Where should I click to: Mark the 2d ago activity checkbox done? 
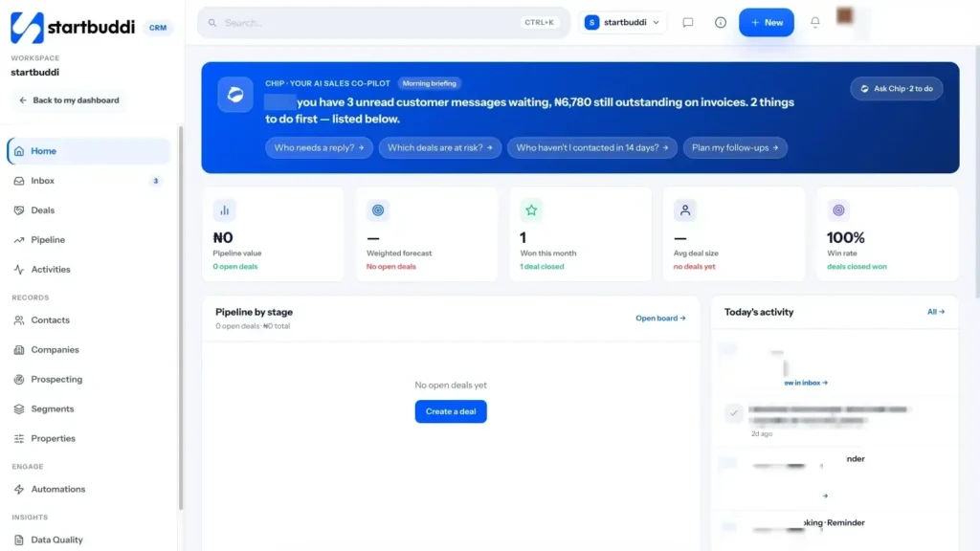pos(734,413)
